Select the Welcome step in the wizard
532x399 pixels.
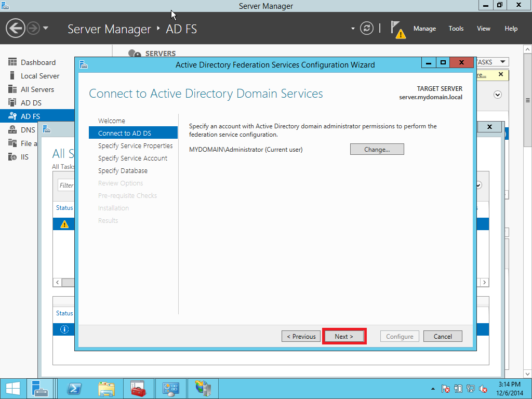point(112,120)
